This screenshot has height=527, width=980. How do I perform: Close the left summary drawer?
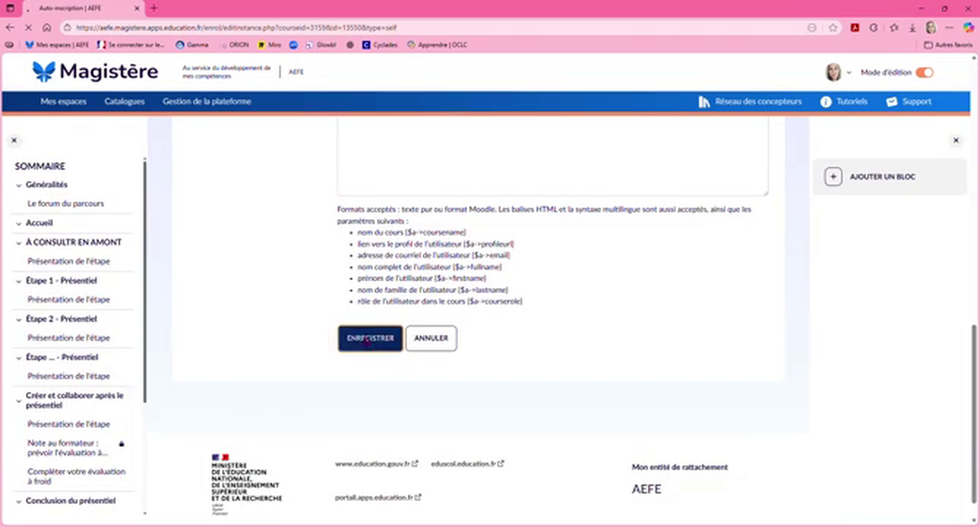tap(14, 141)
